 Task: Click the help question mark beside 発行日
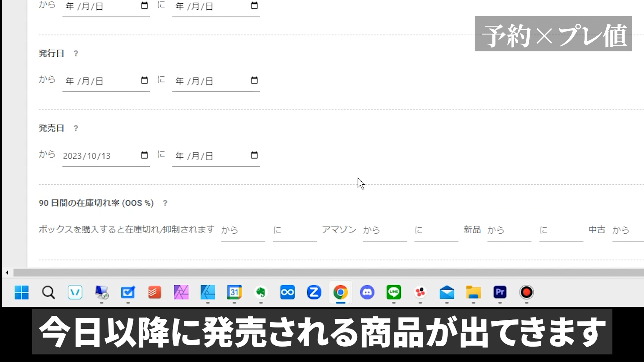(x=76, y=54)
